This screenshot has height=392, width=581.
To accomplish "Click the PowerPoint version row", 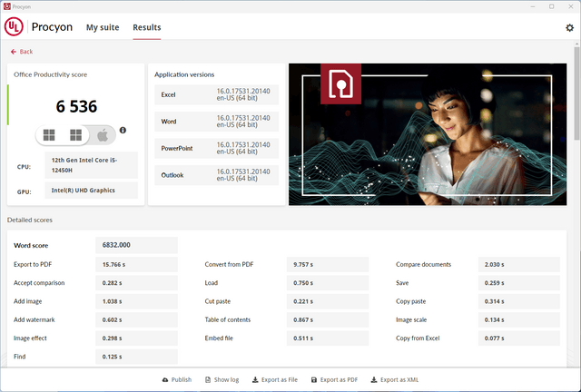I will (x=216, y=148).
